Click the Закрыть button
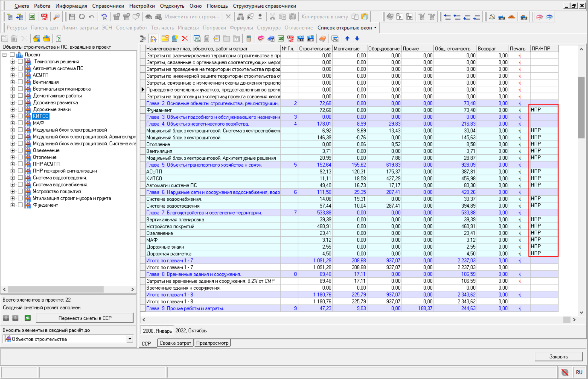This screenshot has height=379, width=588. point(558,357)
